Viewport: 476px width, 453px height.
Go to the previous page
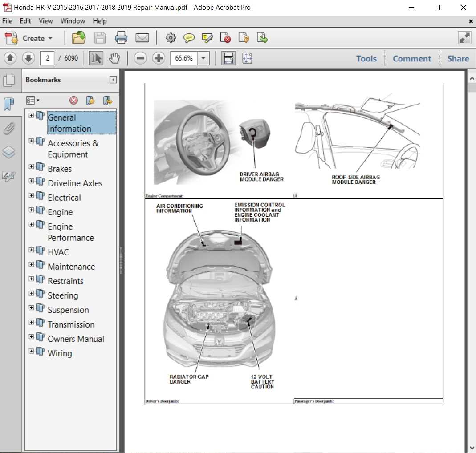click(x=10, y=58)
